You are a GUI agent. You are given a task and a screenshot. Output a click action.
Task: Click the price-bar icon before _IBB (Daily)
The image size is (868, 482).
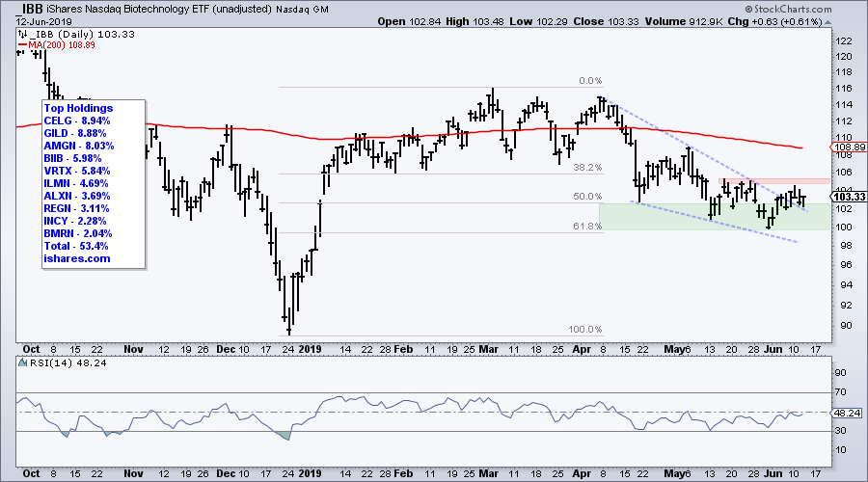22,35
